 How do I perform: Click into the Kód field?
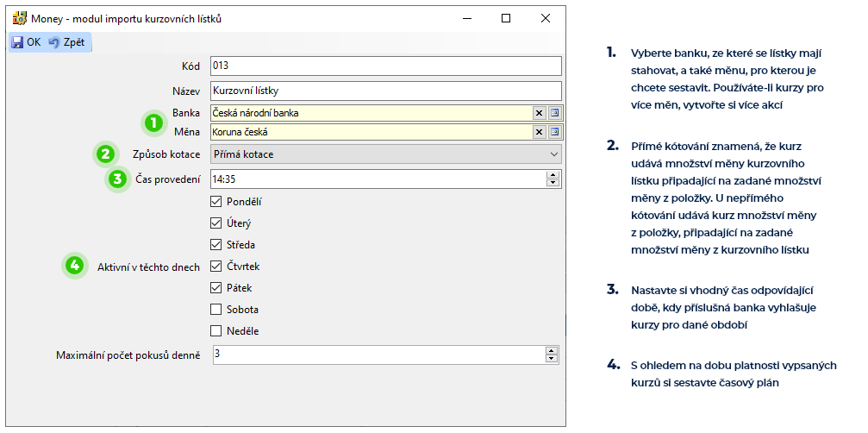point(386,66)
